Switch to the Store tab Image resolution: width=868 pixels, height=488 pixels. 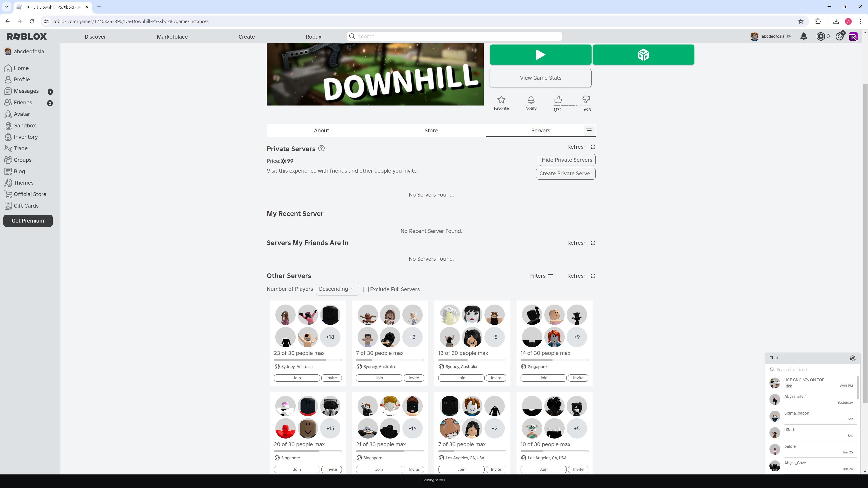(x=431, y=130)
